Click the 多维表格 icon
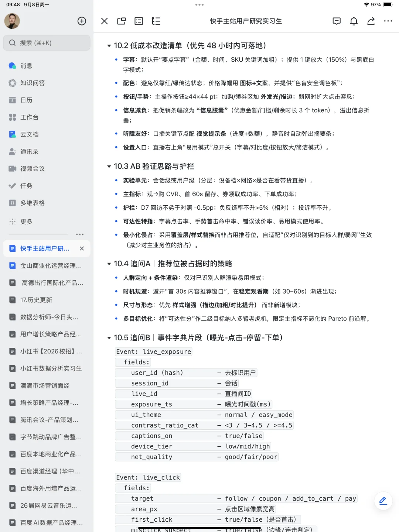The image size is (399, 532). point(12,203)
